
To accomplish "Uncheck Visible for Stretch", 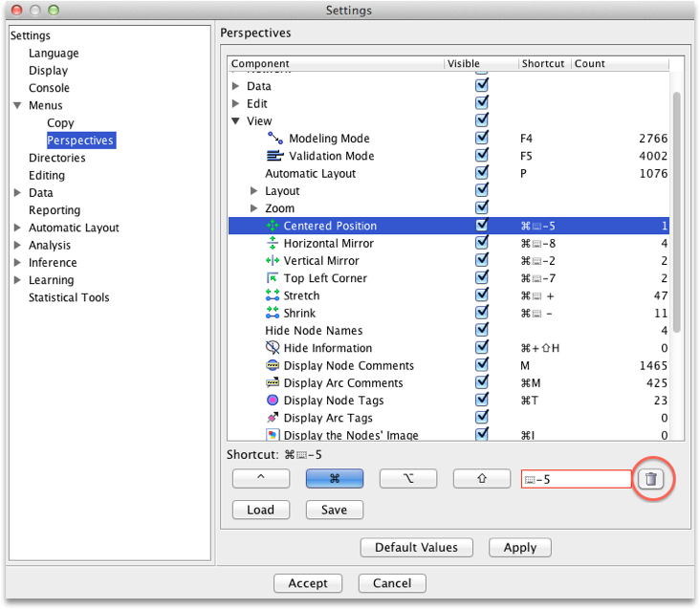I will click(482, 294).
